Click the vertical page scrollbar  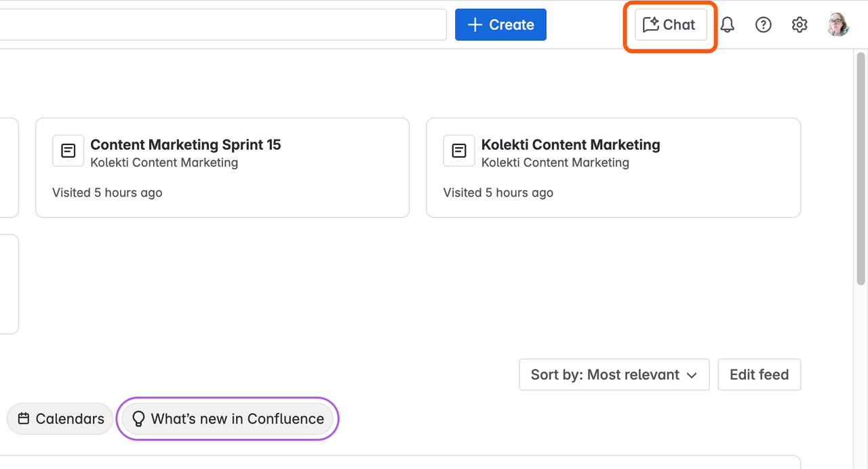tap(861, 169)
